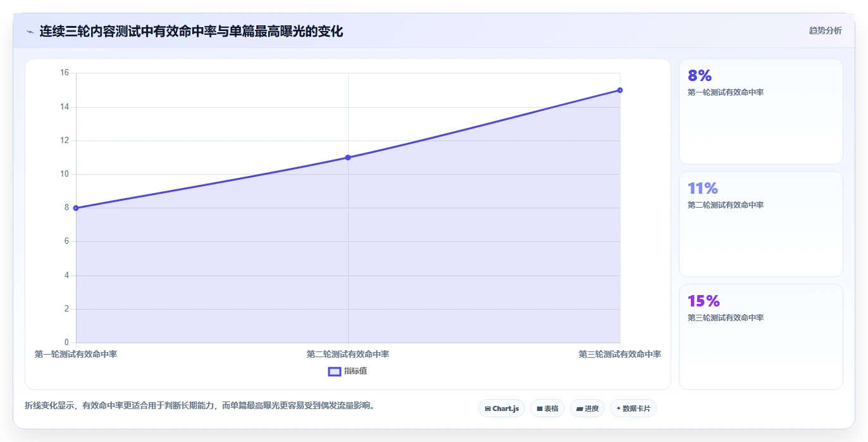The width and height of the screenshot is (868, 442).
Task: Click the y-axis tick label 6
Action: 66,241
